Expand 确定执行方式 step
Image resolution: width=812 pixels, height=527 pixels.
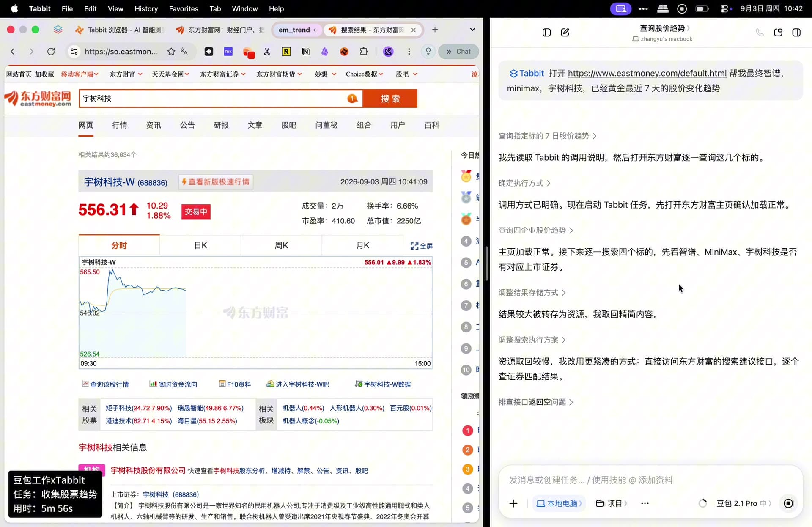(524, 183)
